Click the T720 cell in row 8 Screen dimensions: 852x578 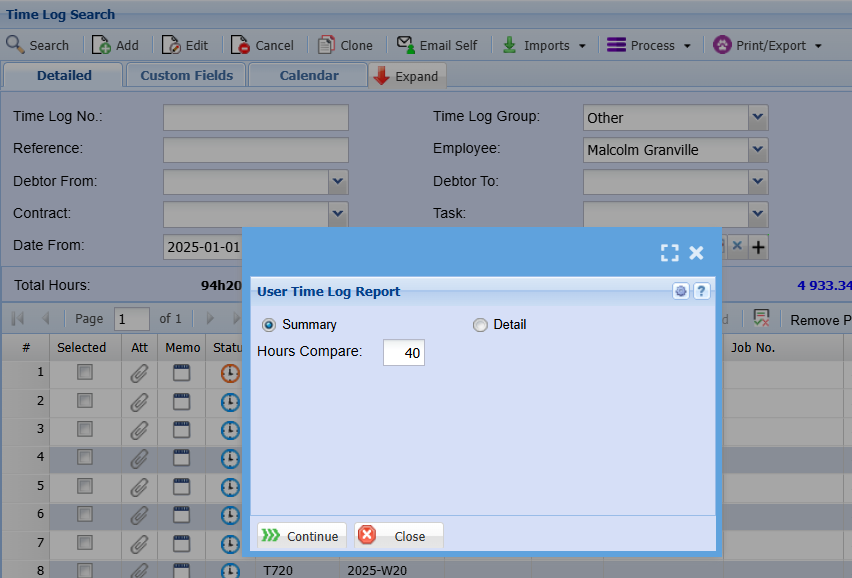(x=297, y=570)
